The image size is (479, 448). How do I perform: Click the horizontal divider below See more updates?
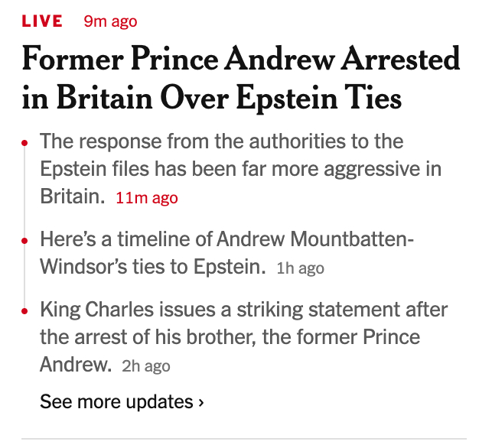[x=239, y=439]
